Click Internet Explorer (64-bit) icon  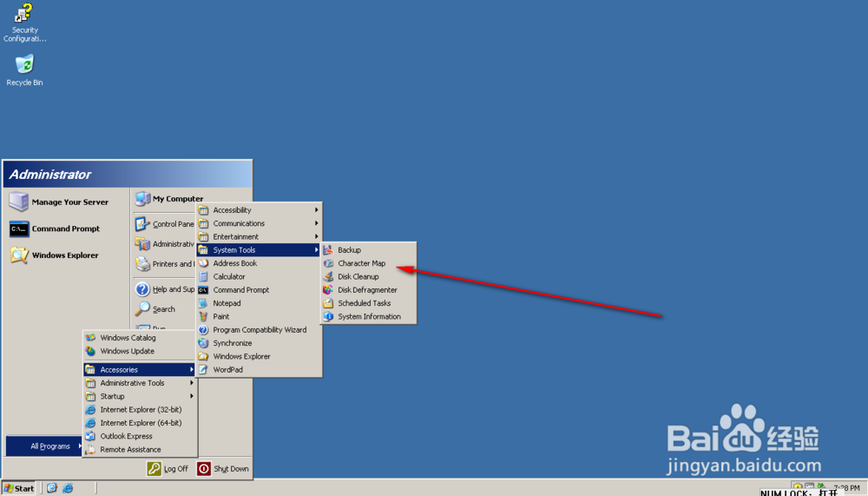coord(90,423)
